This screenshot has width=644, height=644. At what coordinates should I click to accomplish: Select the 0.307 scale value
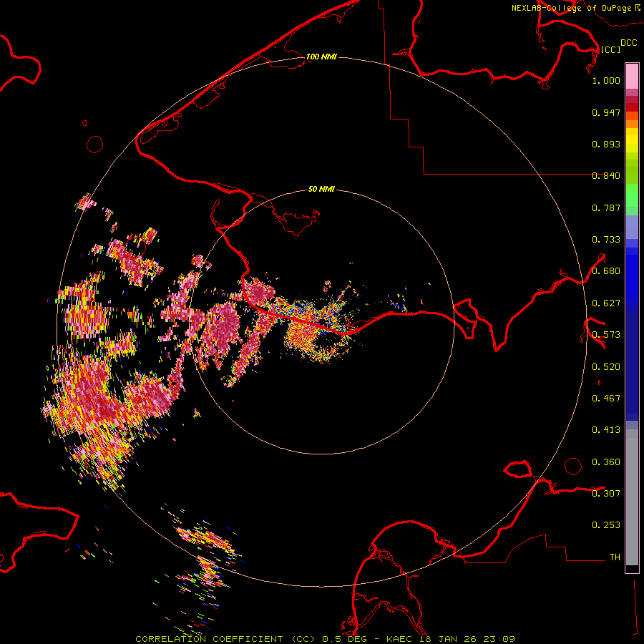(606, 493)
